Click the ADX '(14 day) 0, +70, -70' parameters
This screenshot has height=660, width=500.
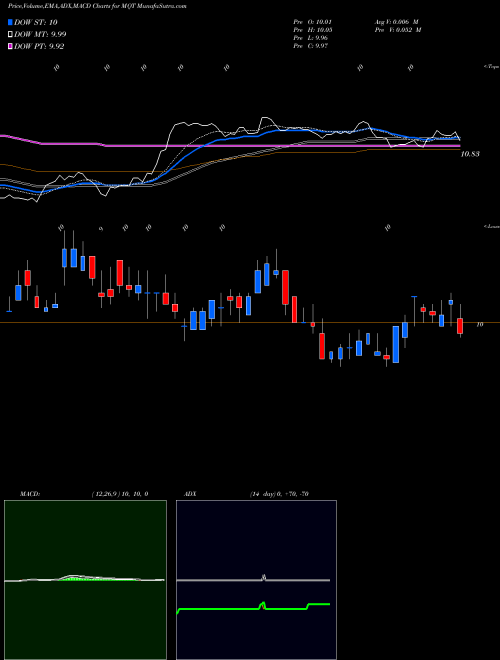[279, 494]
